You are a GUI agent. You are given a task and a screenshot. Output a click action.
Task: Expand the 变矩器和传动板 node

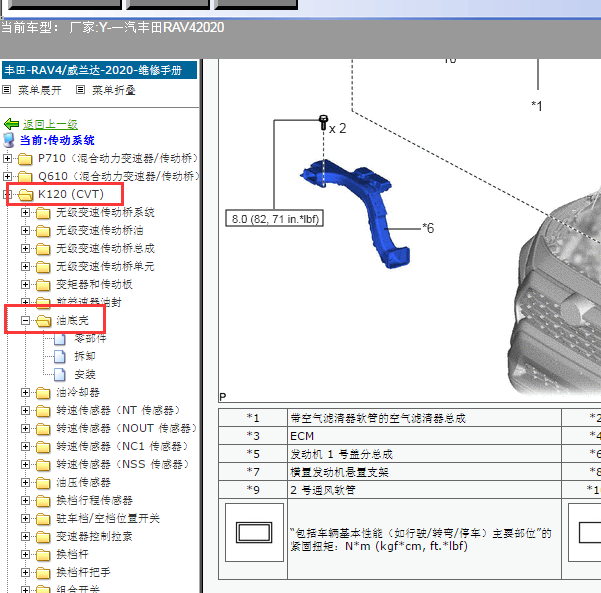(x=25, y=284)
